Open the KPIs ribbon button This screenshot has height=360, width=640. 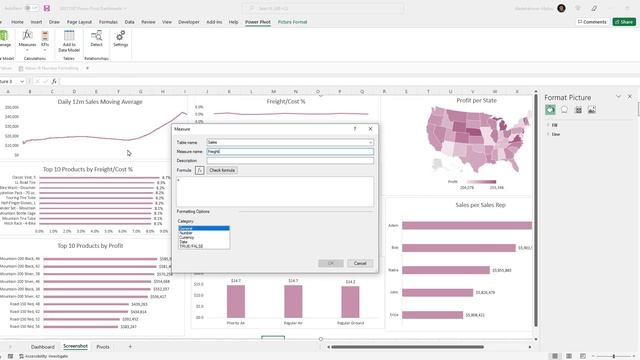pos(45,41)
